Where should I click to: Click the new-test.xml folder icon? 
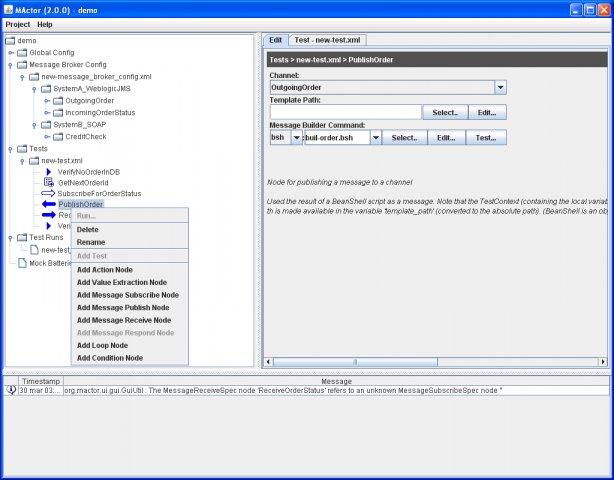pyautogui.click(x=34, y=161)
